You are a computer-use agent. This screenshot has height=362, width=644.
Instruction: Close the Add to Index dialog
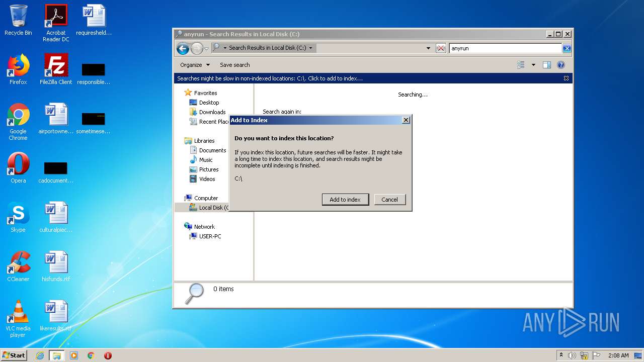click(x=406, y=120)
